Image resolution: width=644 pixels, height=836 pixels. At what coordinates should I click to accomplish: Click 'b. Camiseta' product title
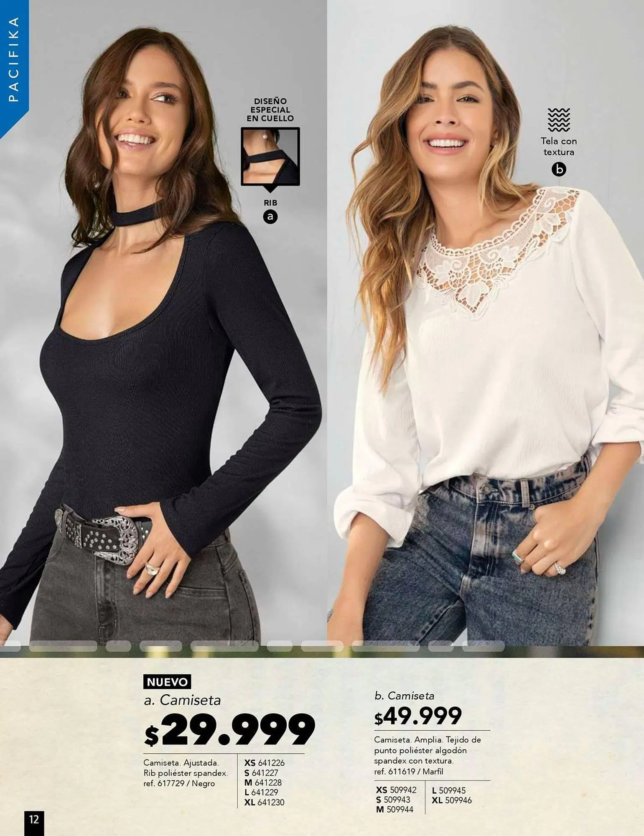[404, 696]
